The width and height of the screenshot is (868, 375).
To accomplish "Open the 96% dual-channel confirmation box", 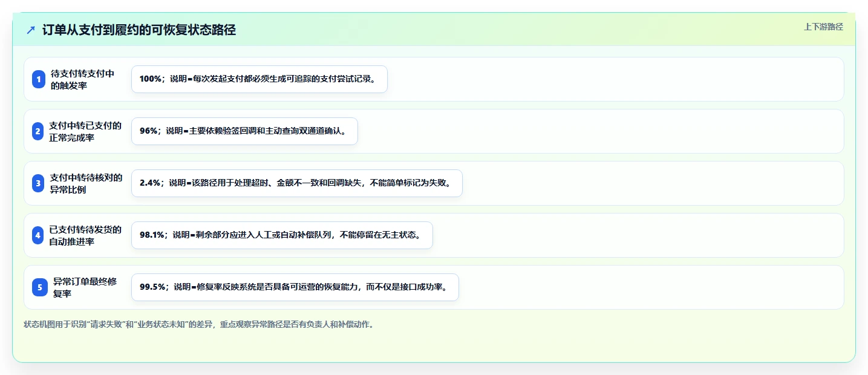I will tap(244, 131).
